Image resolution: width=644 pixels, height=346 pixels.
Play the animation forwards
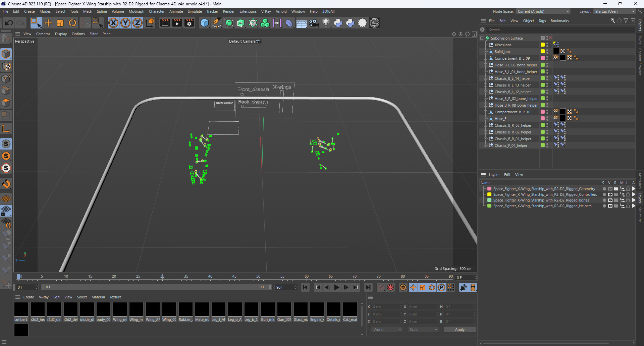coord(336,287)
